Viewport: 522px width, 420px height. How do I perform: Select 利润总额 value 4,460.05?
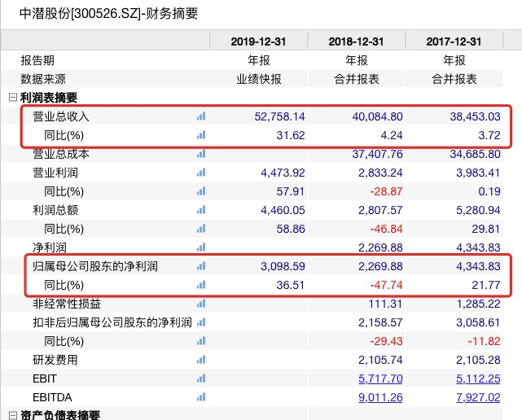pyautogui.click(x=283, y=210)
